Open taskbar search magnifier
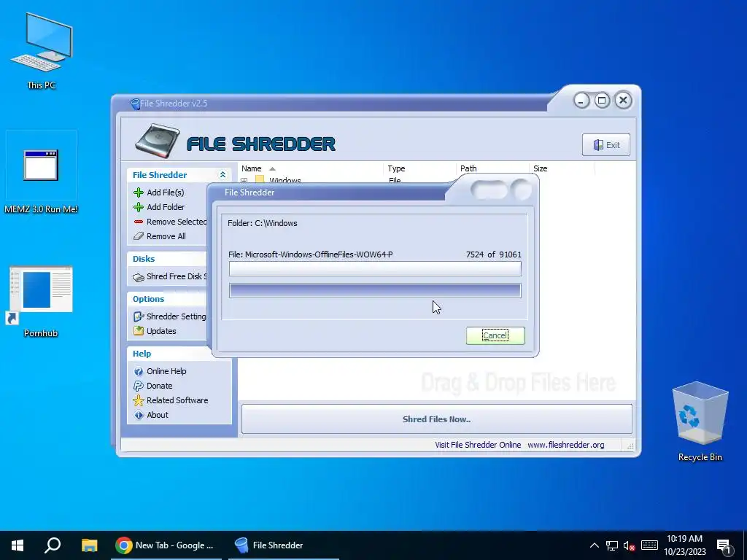 click(x=53, y=545)
